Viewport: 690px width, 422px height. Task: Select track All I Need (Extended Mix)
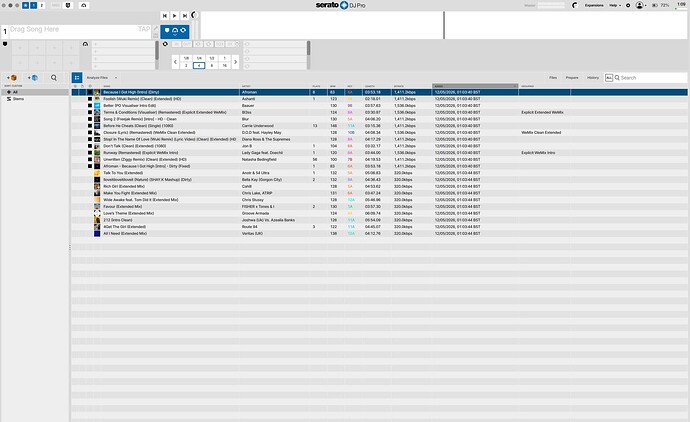[379, 234]
